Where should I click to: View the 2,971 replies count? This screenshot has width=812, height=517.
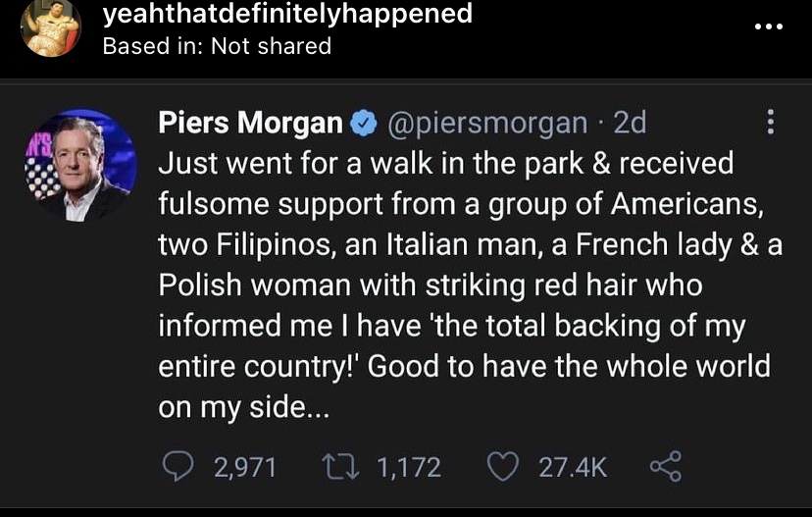point(245,468)
